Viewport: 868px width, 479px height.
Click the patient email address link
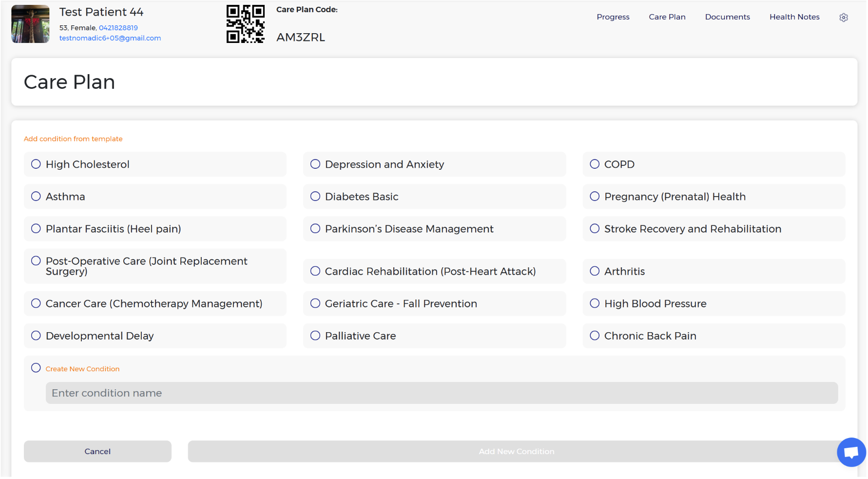[x=110, y=38]
